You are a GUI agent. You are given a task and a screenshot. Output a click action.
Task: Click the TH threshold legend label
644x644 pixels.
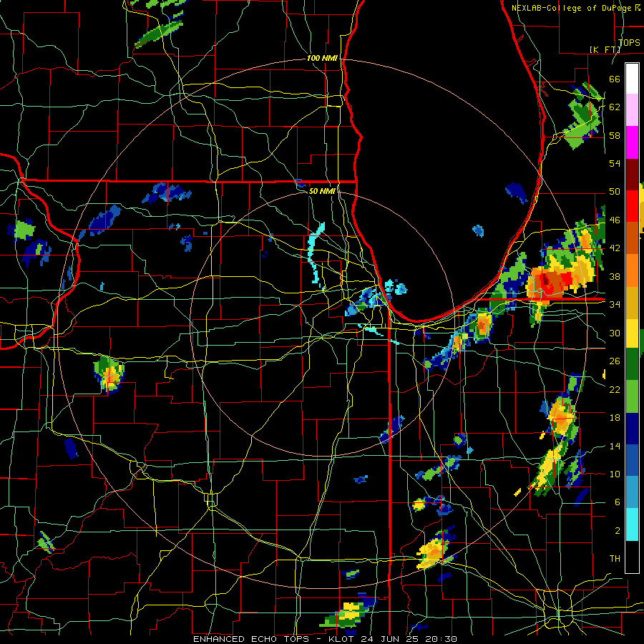point(615,559)
